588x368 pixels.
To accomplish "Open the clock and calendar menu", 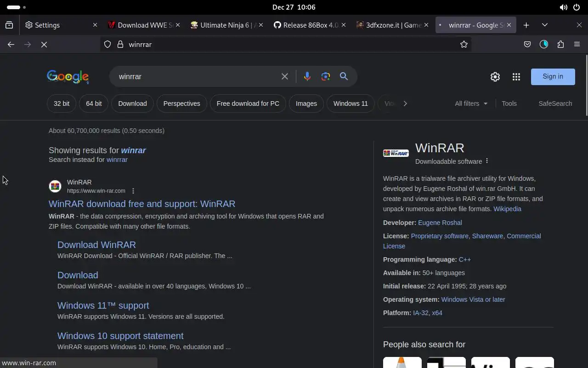I will (294, 7).
